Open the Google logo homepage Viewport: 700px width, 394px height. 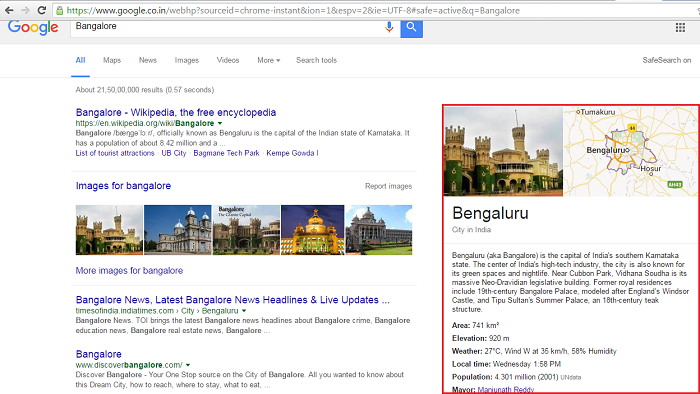[x=33, y=28]
